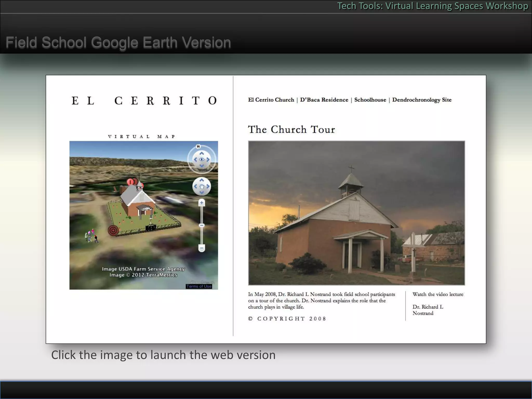
Task: Click the church photo under Church Tour
Action: pos(356,213)
